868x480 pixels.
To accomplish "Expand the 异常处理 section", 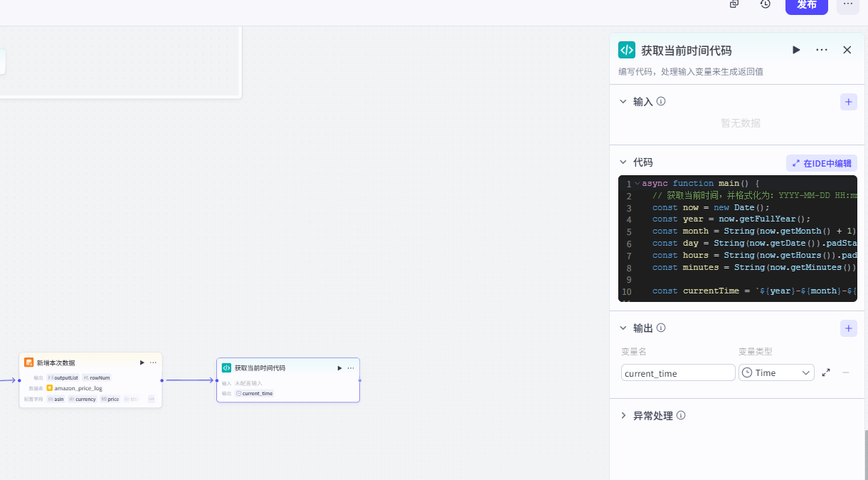I will [x=623, y=416].
